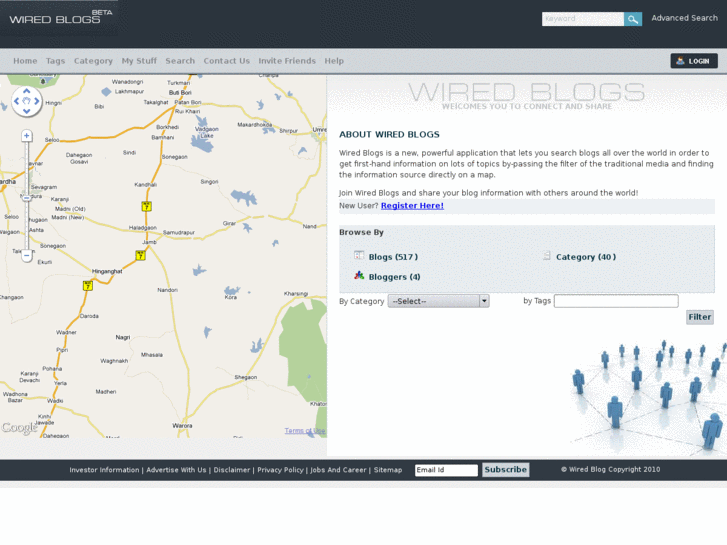Click the Subscribe button
The height and width of the screenshot is (545, 727).
click(505, 469)
